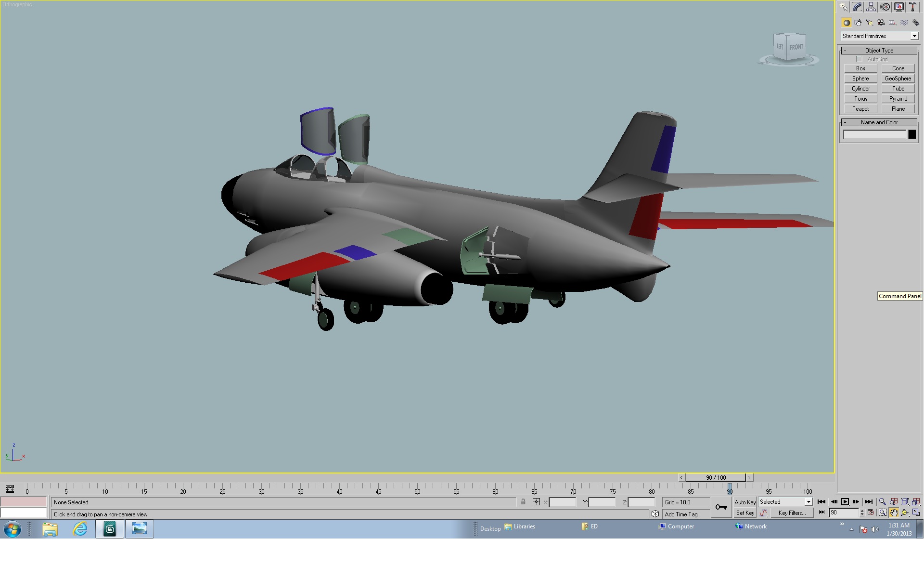Open the black object color swatch
Viewport: 924px width, 578px height.
[x=912, y=135]
